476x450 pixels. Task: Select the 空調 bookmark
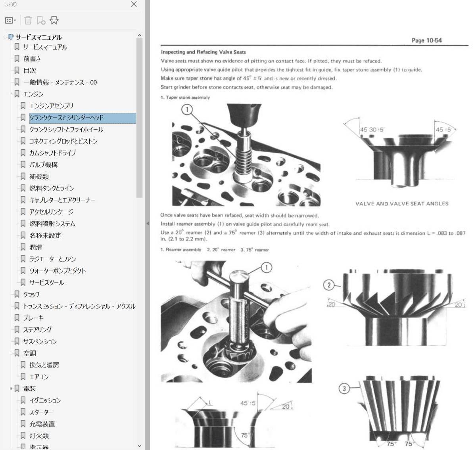pyautogui.click(x=29, y=353)
